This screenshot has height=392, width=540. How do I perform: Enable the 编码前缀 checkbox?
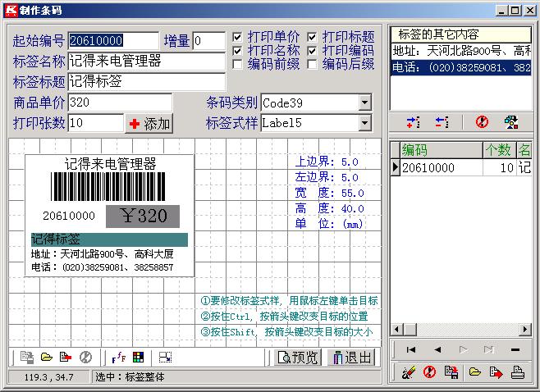click(237, 64)
